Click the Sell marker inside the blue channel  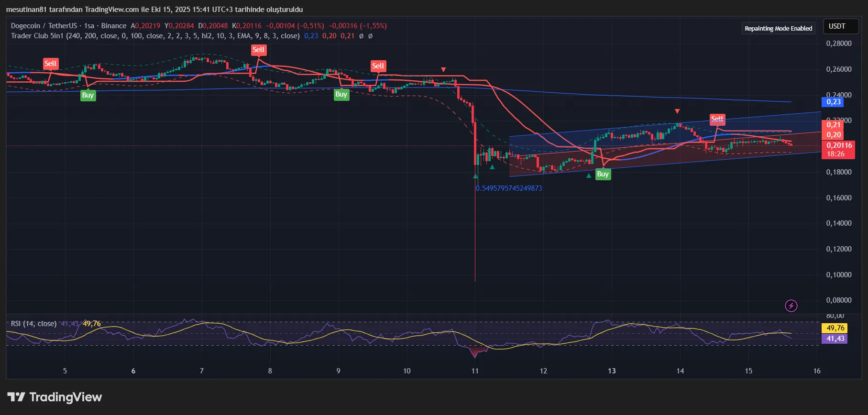point(717,119)
